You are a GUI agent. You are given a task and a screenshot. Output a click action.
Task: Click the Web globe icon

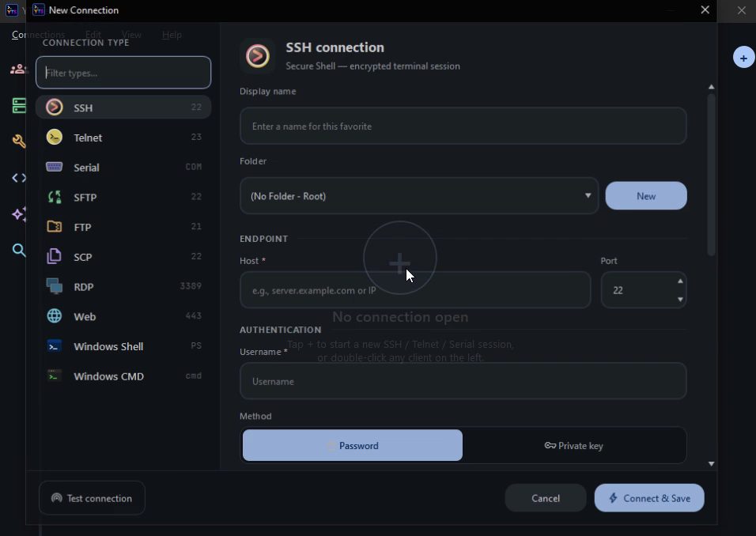coord(54,316)
